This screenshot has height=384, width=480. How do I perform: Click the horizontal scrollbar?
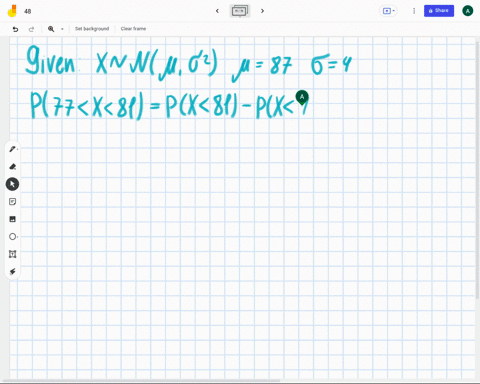(x=142, y=380)
